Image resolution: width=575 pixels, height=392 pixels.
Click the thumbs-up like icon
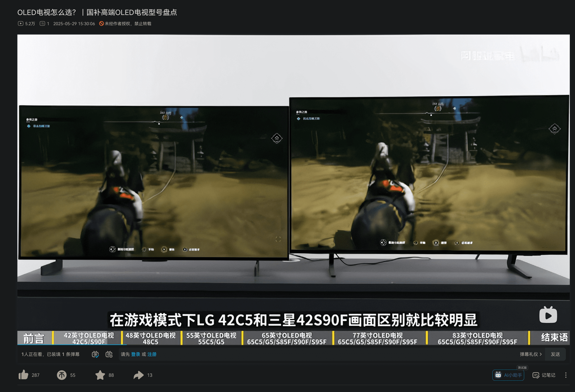click(23, 375)
